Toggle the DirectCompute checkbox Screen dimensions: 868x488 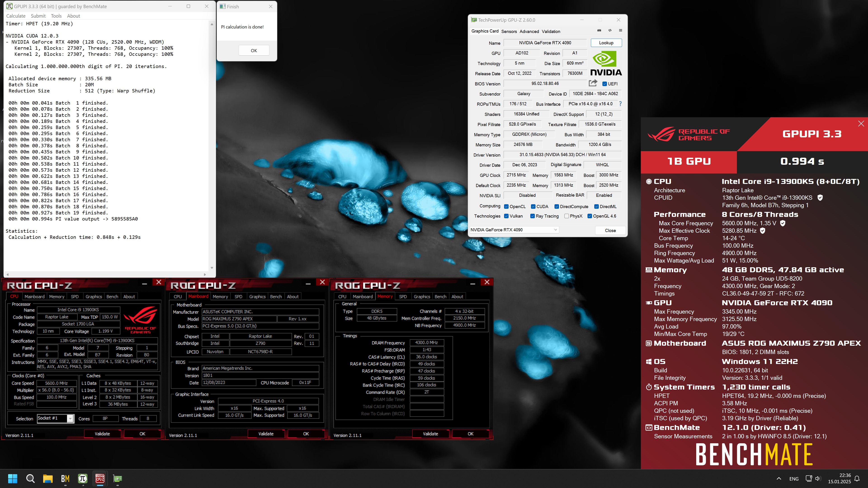[x=557, y=206]
